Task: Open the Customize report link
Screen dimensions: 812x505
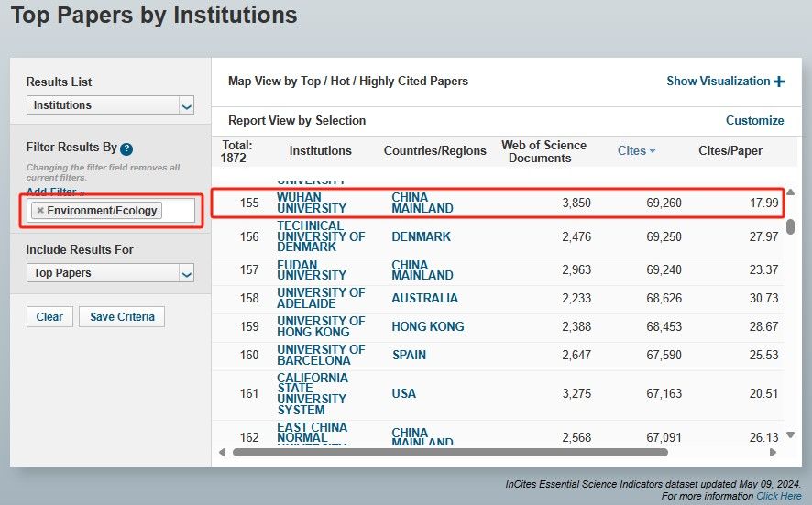Action: click(754, 120)
